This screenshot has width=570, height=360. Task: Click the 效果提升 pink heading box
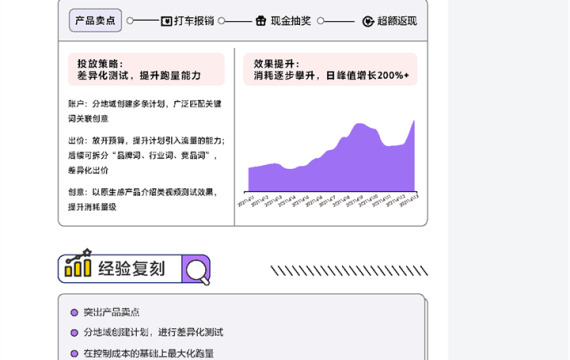pyautogui.click(x=330, y=69)
